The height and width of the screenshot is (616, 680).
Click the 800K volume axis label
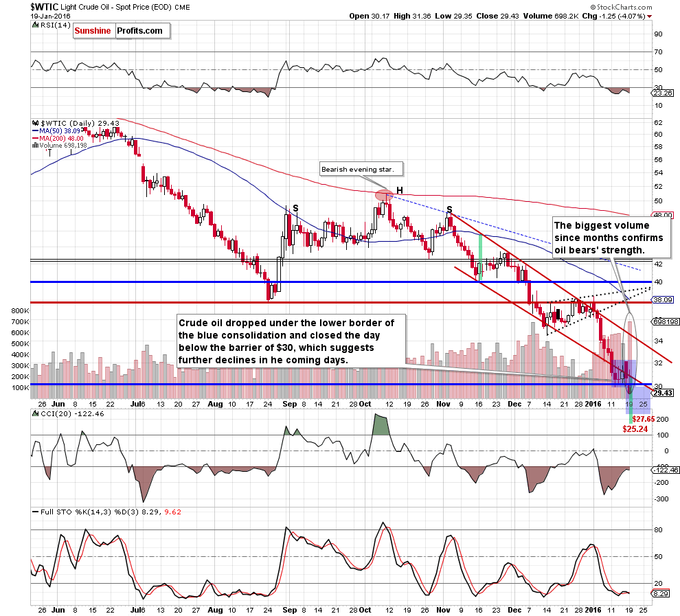tap(21, 311)
